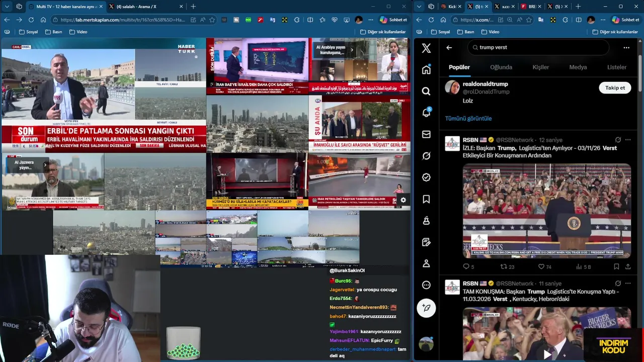Screen dimensions: 644x362
Task: Open 'Diğer sık kullanılanlar' folder in left browser
Action: click(x=382, y=32)
